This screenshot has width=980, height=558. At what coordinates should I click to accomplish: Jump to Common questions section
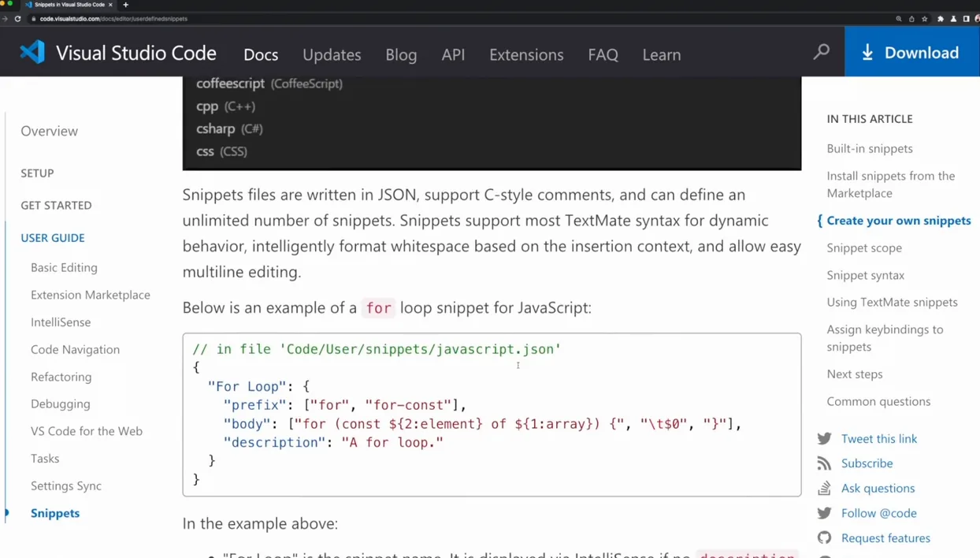[878, 401]
